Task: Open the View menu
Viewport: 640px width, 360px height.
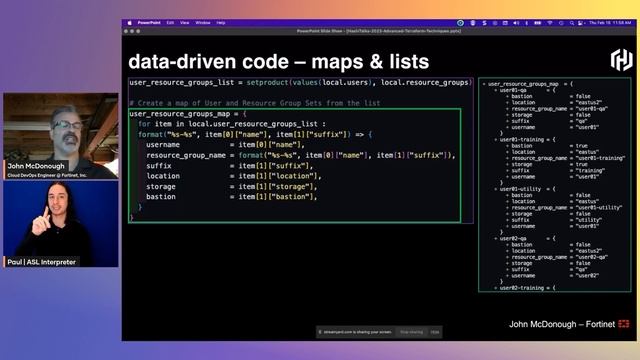Action: coord(184,23)
